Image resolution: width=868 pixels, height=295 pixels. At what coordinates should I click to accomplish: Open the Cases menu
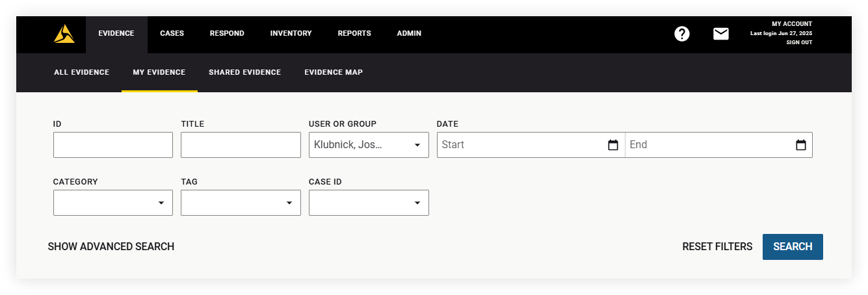click(x=172, y=33)
